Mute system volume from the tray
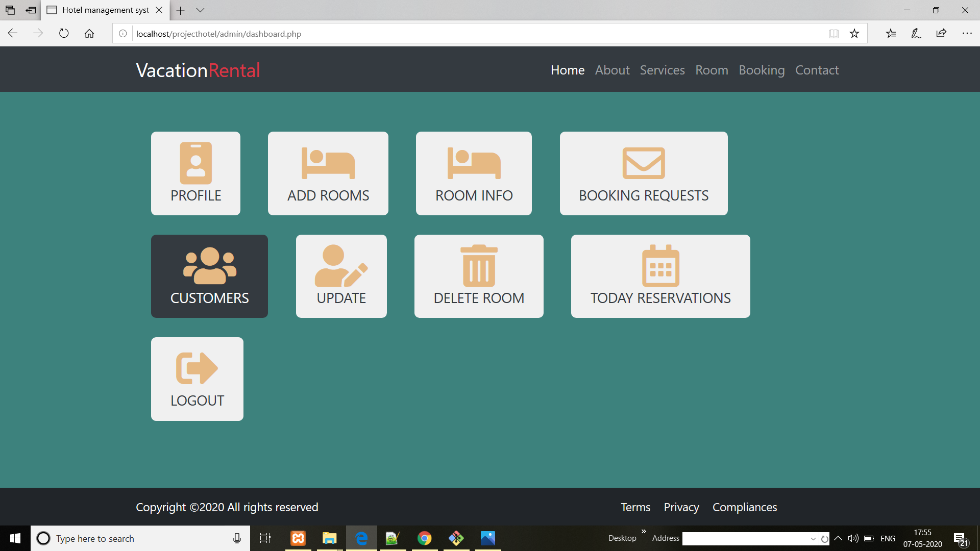 click(853, 538)
